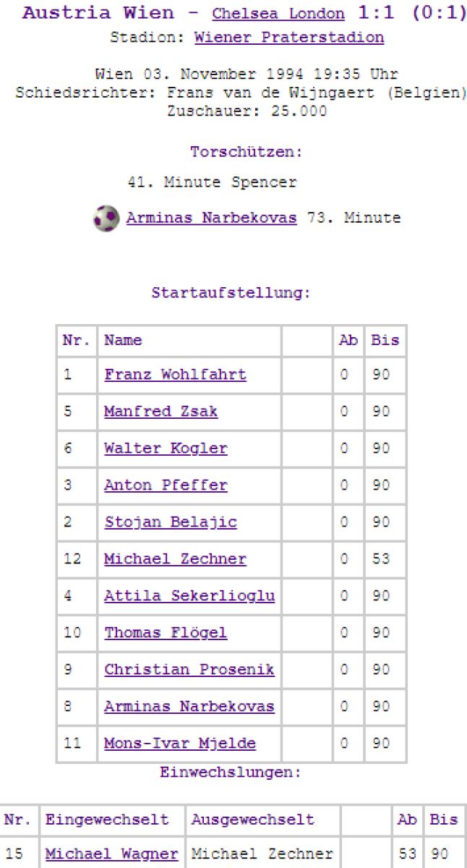The image size is (467, 868).
Task: Click goalscorer link Arminas Narbekovas at 73. Minute
Action: (x=211, y=218)
